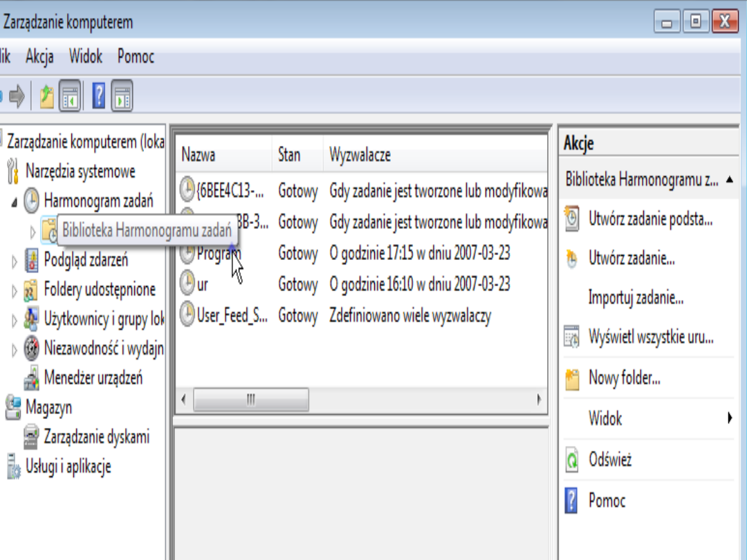Expand the Podgląd zdarzeń tree node
The image size is (747, 560).
[15, 261]
